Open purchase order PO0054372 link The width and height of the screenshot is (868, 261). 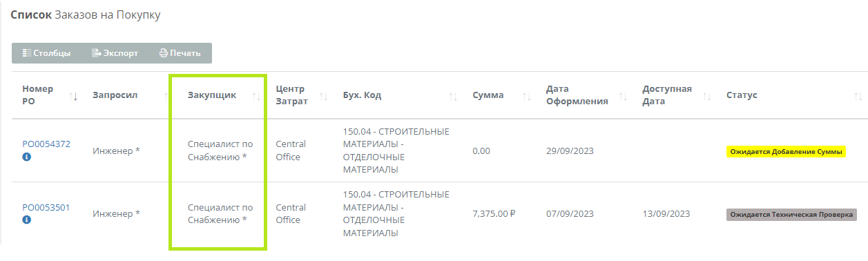(46, 144)
